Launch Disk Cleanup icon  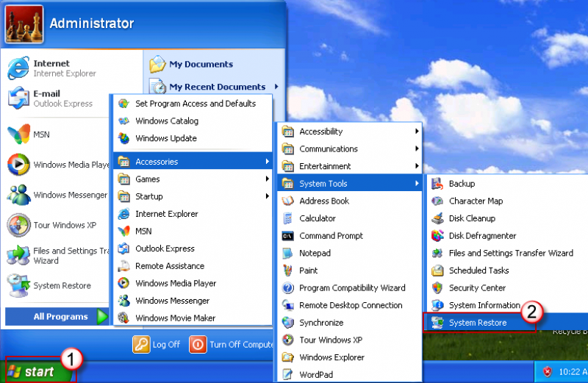[437, 218]
